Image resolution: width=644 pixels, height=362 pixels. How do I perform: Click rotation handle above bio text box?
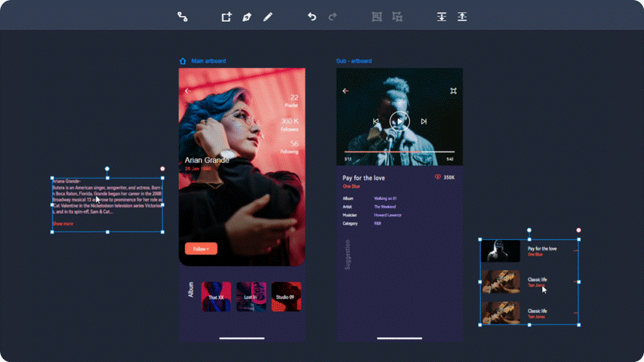107,169
